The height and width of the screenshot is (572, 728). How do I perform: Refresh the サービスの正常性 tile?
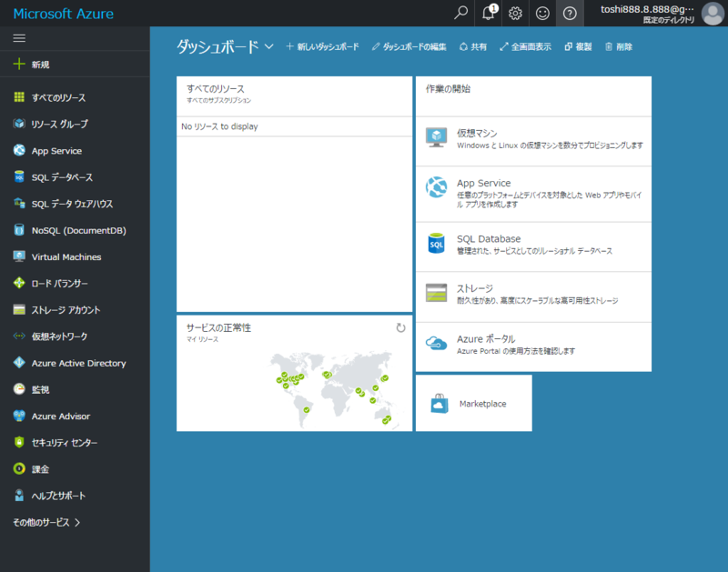click(x=400, y=328)
